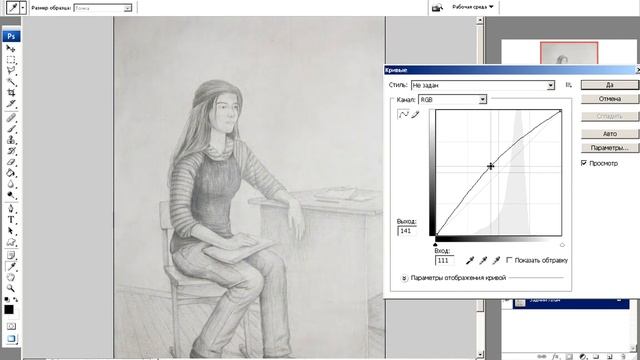Select the Slice tool
Image resolution: width=640 pixels, height=360 pixels.
[x=11, y=104]
